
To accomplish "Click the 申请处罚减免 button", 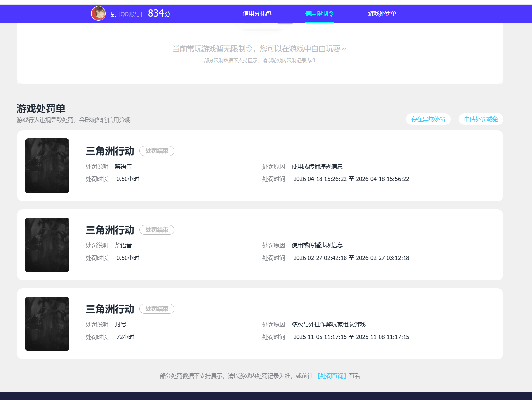I will [481, 119].
